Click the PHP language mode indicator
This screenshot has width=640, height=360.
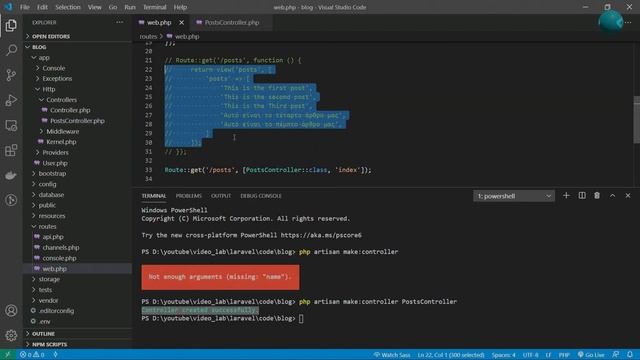564,355
